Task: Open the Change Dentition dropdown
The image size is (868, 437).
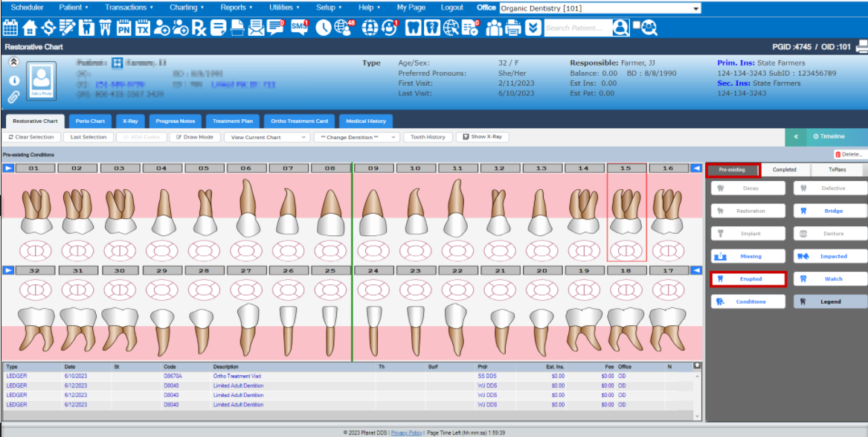Action: click(356, 137)
